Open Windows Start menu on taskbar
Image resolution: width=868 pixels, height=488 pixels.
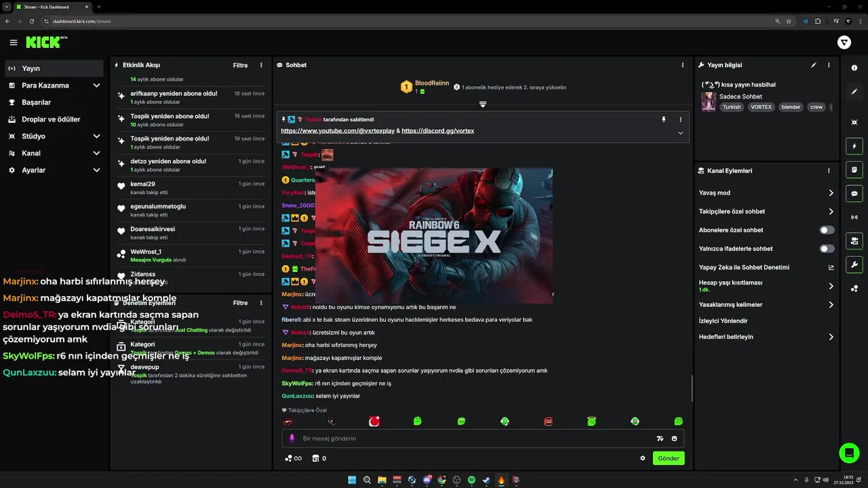click(352, 480)
